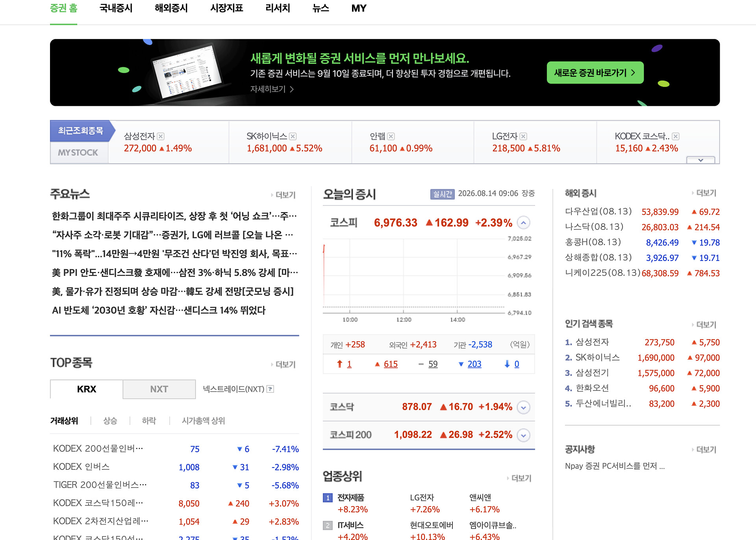Open the AI 반도체 2030년 호황 headline
The height and width of the screenshot is (540, 756).
tap(159, 311)
